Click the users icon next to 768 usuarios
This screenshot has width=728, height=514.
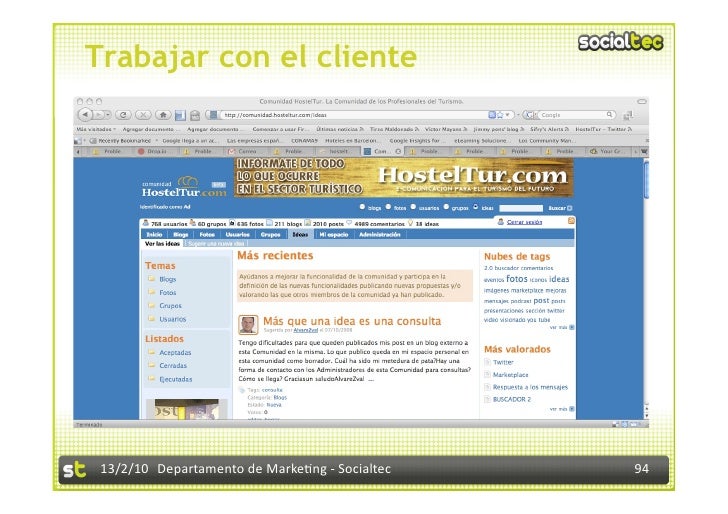[146, 223]
